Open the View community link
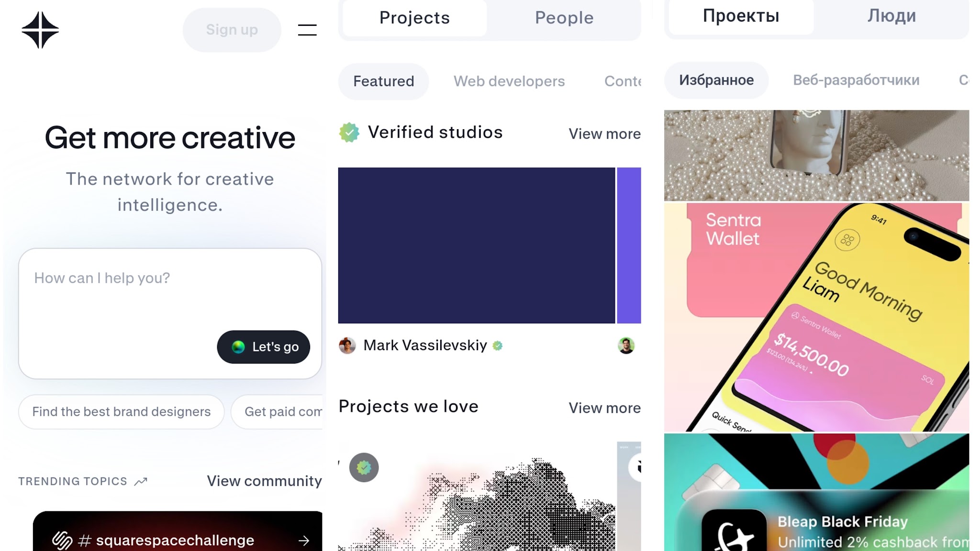 (x=264, y=481)
